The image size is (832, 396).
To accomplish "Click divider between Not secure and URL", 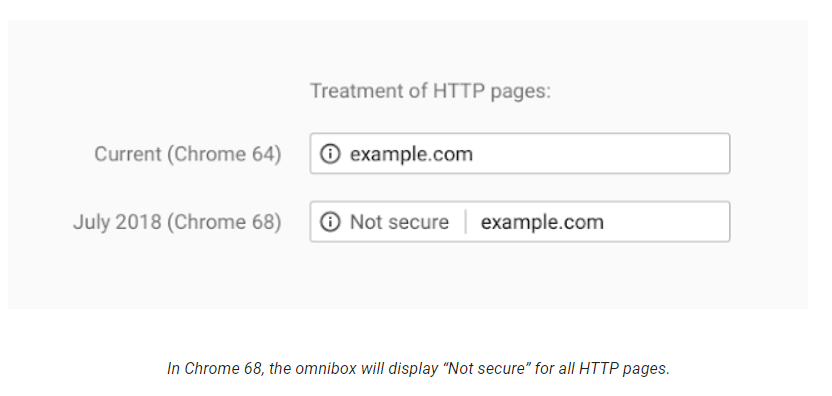I will click(465, 222).
